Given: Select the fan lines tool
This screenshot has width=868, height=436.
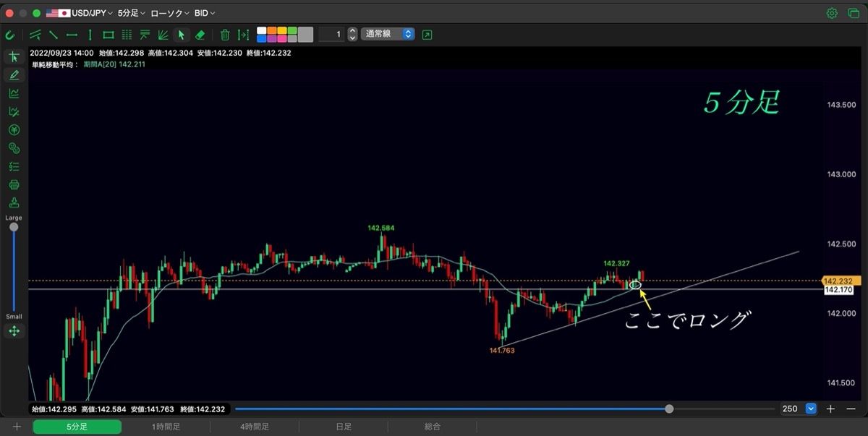Looking at the screenshot, I should point(163,35).
